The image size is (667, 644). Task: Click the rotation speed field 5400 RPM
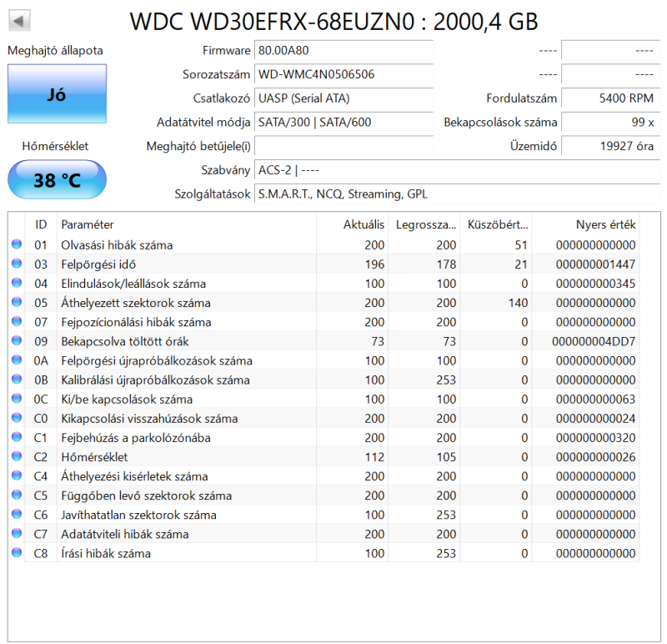click(x=611, y=98)
